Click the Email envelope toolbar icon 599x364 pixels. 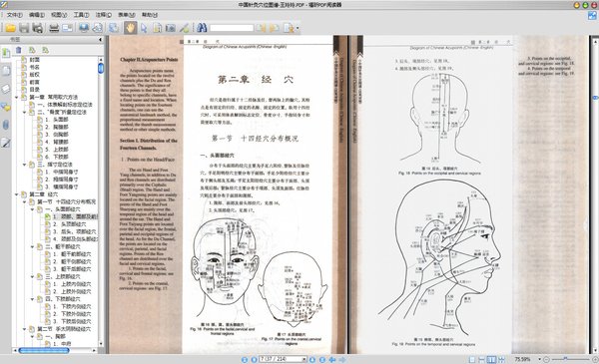[x=67, y=28]
